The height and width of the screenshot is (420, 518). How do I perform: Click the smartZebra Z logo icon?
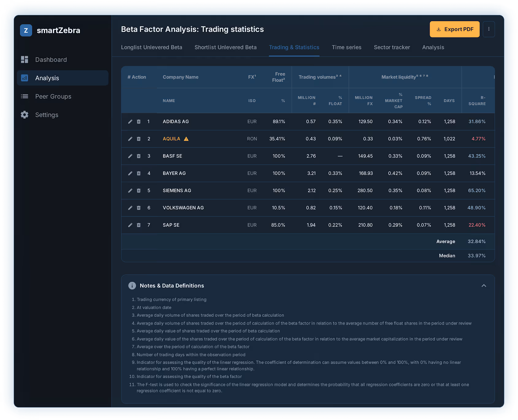pos(26,30)
